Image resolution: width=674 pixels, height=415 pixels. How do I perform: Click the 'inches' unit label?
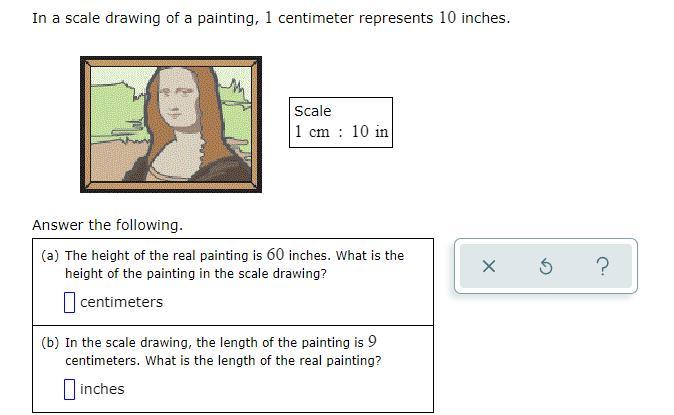tap(102, 389)
